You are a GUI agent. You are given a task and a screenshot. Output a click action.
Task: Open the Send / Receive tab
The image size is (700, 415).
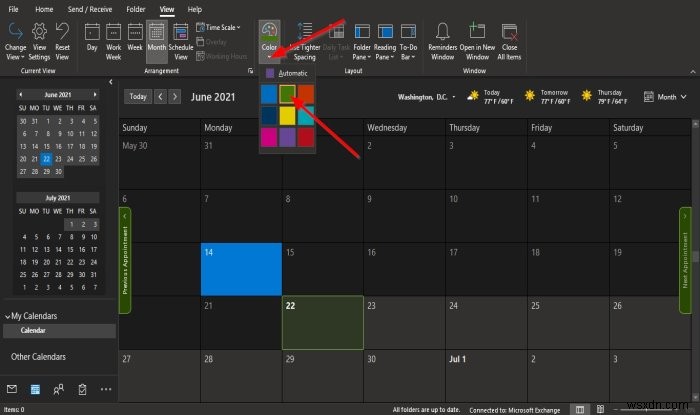coord(90,9)
